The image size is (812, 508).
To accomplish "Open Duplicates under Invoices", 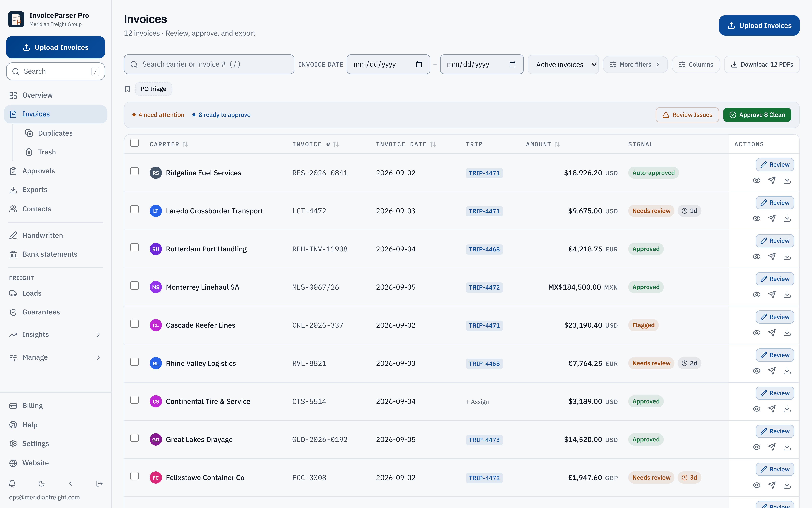I will (x=64, y=133).
